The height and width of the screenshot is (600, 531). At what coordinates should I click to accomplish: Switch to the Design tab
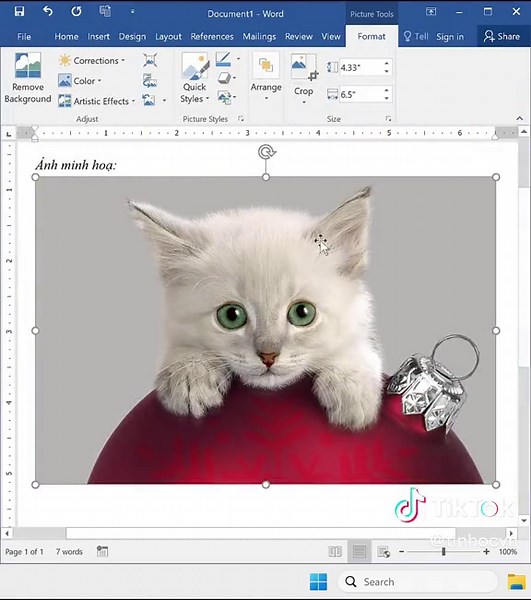[x=132, y=37]
